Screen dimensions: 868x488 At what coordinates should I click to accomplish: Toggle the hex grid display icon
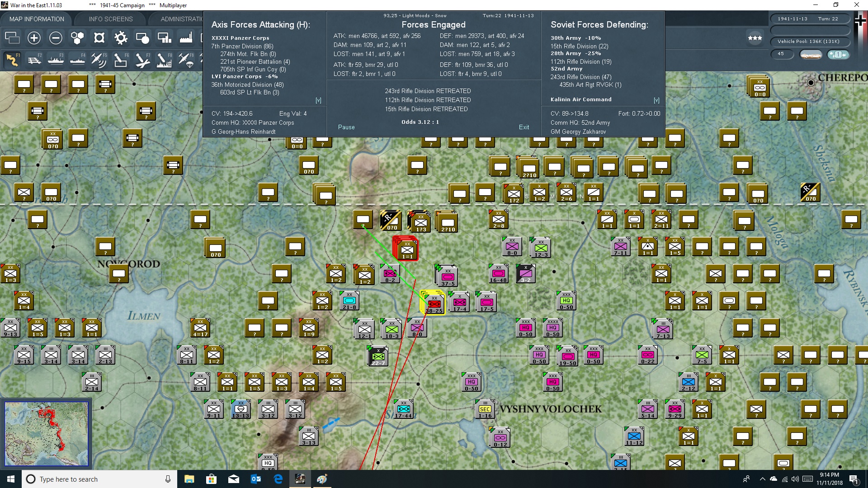coord(77,38)
